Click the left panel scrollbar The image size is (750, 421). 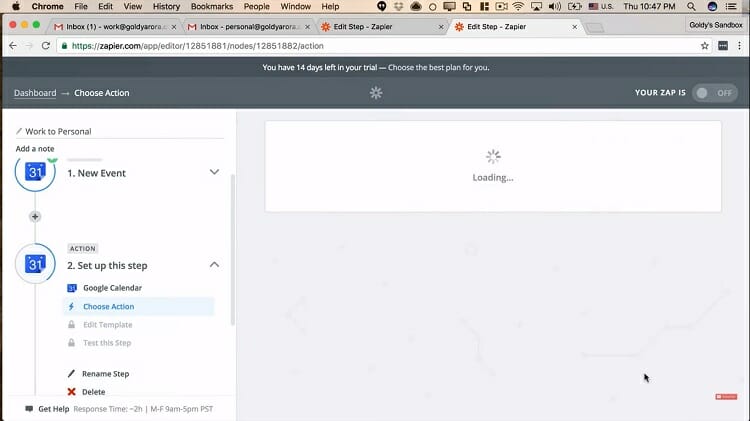tap(233, 249)
